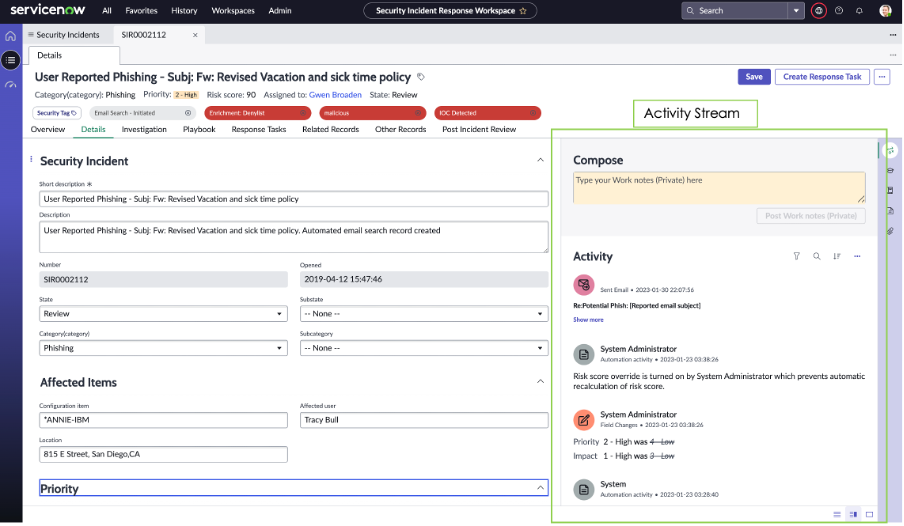
Task: Open the Security Tag selector
Action: [x=56, y=113]
